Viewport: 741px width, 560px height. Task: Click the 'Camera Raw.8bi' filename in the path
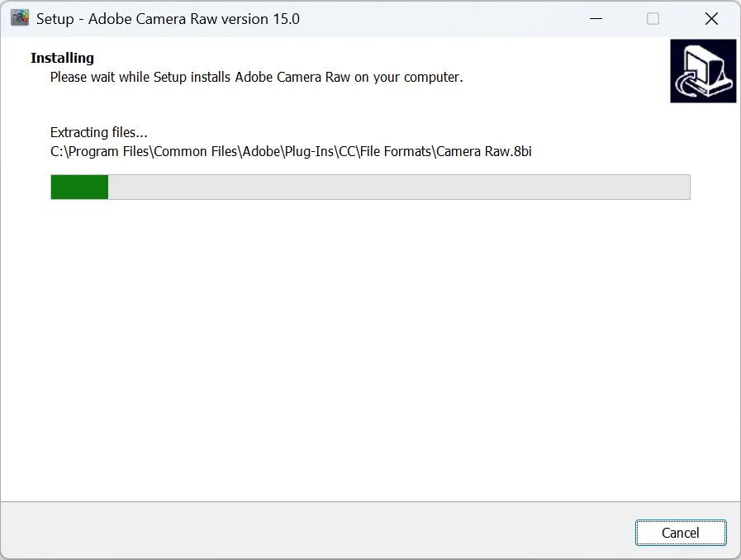click(484, 151)
